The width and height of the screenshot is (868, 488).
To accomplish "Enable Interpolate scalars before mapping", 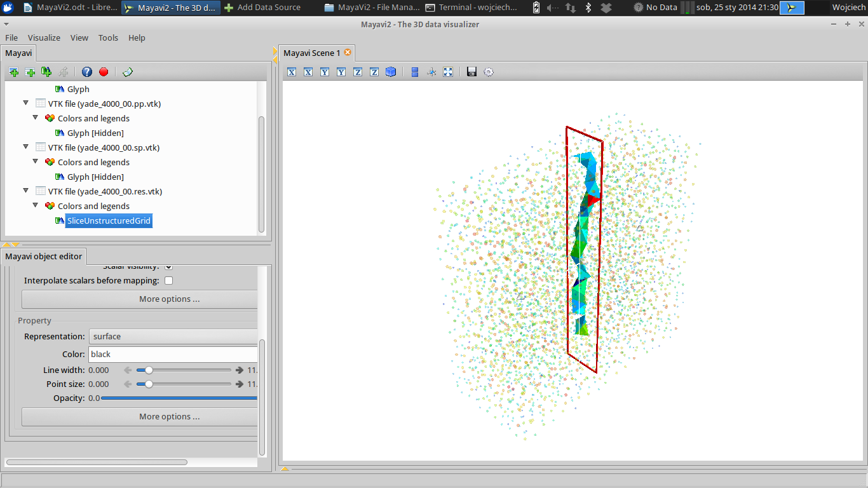I will coord(168,280).
